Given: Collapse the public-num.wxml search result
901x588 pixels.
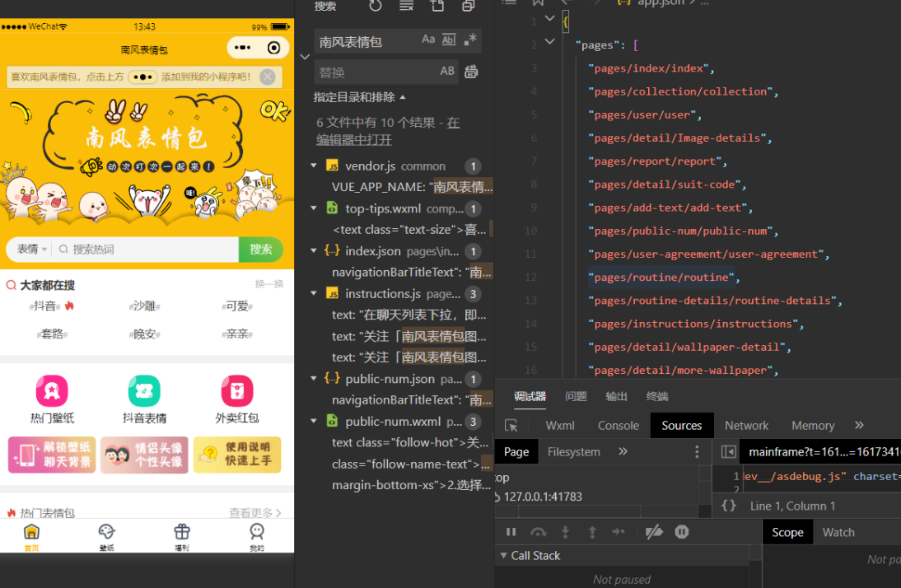Looking at the screenshot, I should coord(314,421).
